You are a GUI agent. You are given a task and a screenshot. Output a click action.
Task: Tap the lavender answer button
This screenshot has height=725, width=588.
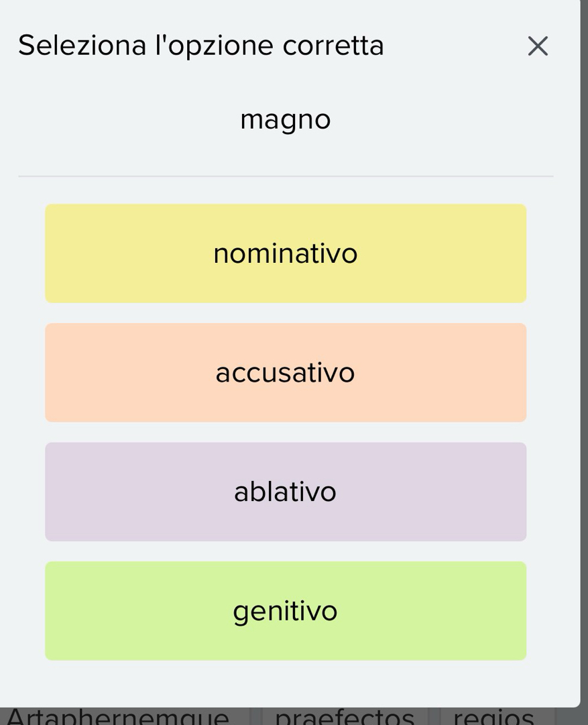(x=286, y=492)
